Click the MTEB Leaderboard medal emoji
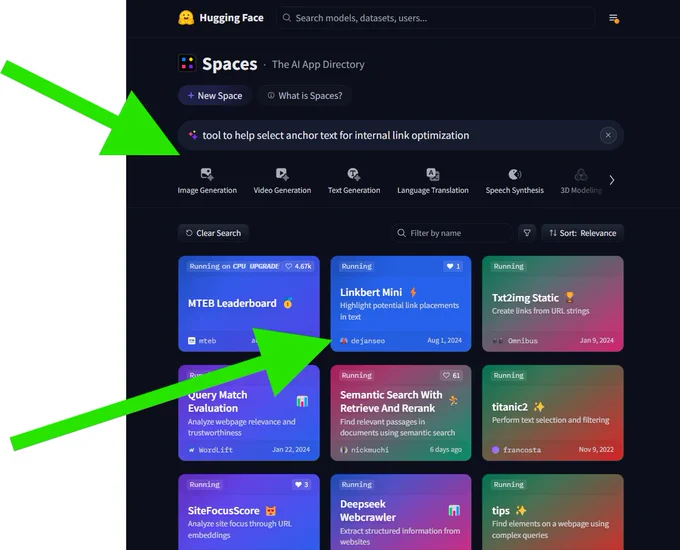Viewport: 680px width, 550px height. pos(288,303)
